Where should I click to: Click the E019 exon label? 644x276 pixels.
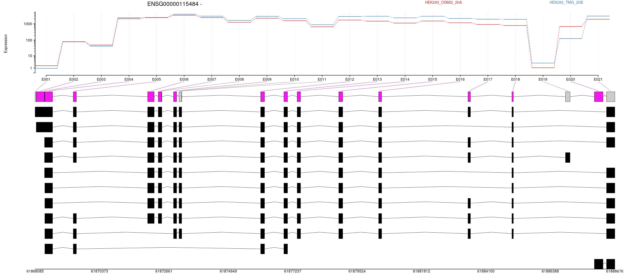click(x=543, y=79)
